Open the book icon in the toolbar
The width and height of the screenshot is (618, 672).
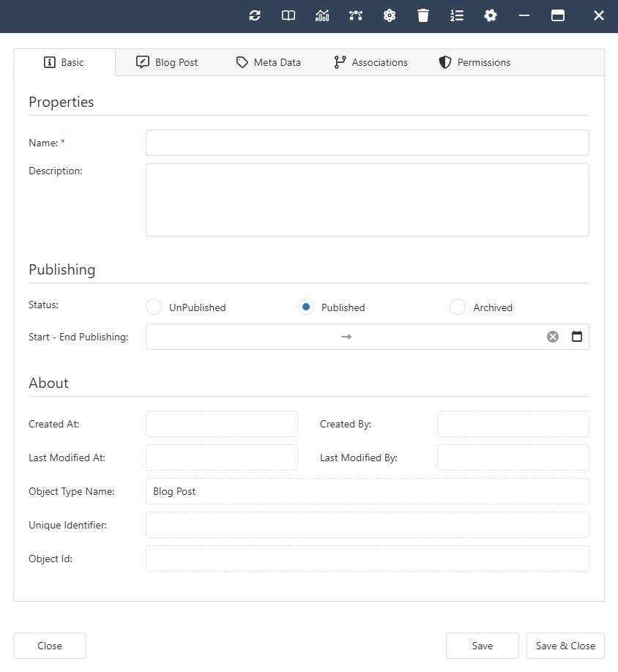click(288, 15)
